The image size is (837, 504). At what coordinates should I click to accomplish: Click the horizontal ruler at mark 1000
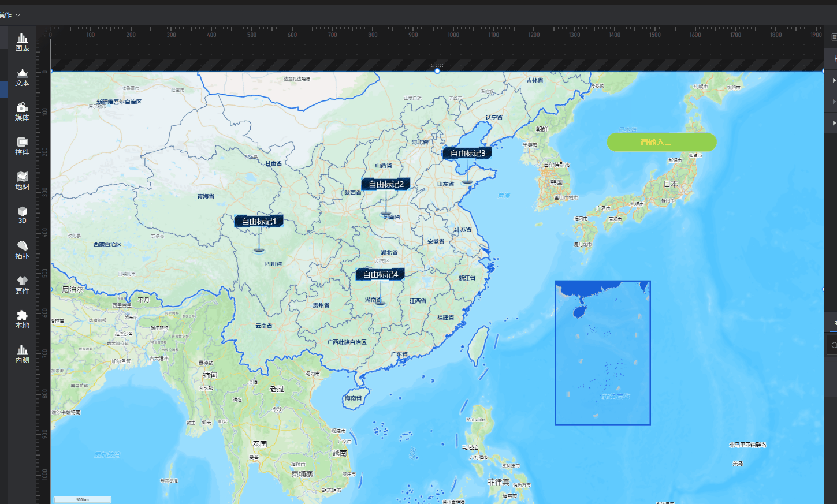pos(453,35)
